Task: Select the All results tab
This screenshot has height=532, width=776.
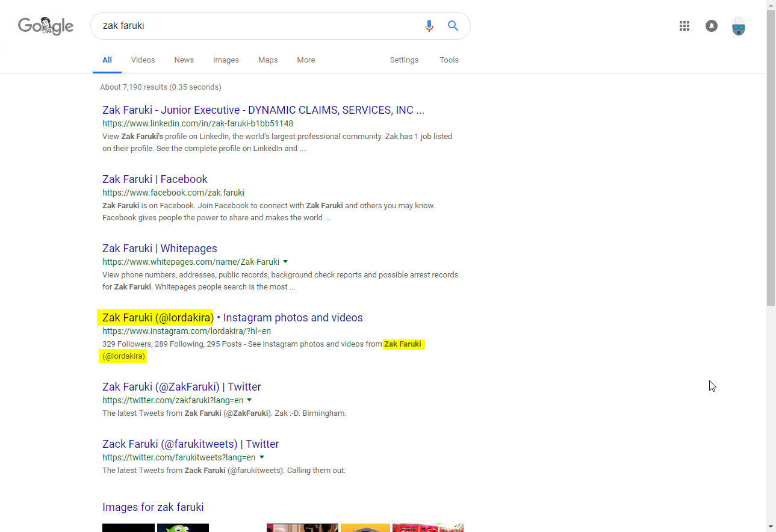Action: click(107, 60)
